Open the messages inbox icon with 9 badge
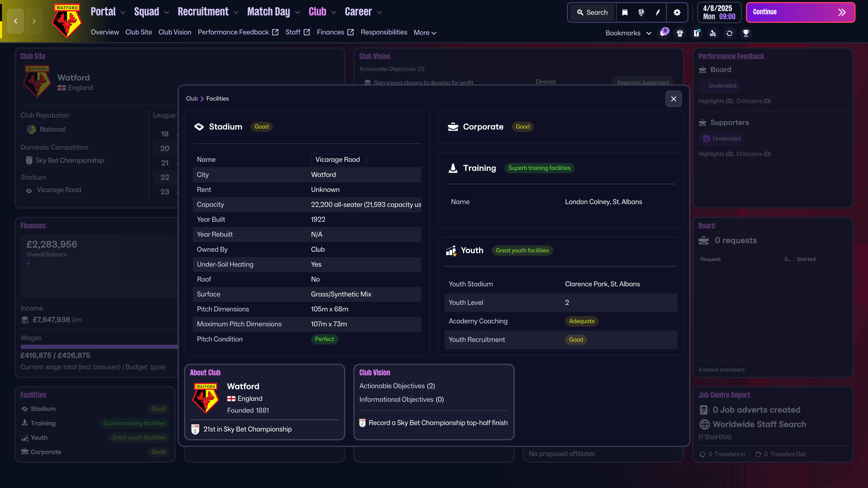 click(663, 33)
